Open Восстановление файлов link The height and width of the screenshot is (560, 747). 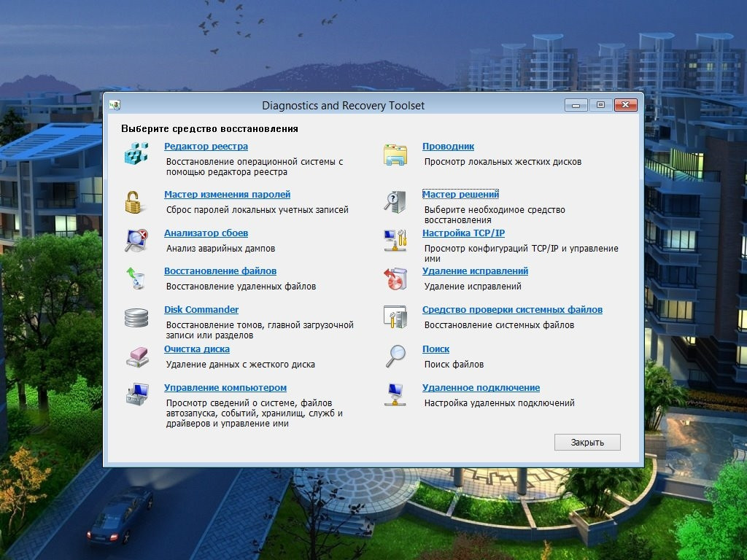point(220,271)
